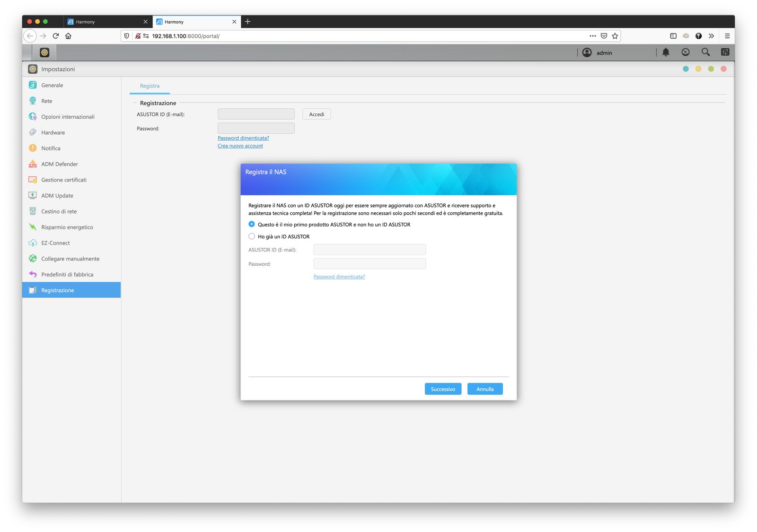The height and width of the screenshot is (532, 757).
Task: Close the second Harmony tab
Action: pos(234,22)
